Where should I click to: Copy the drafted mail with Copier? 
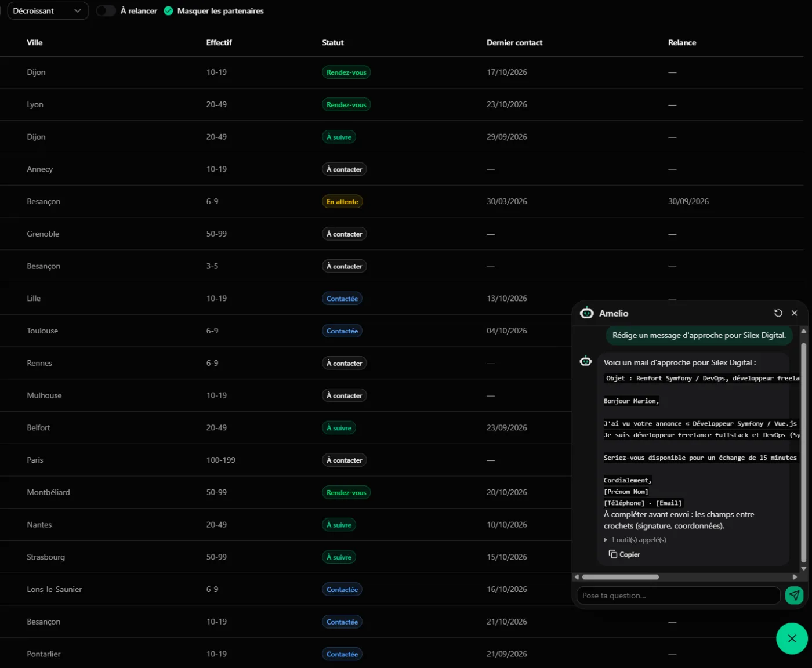pos(625,554)
